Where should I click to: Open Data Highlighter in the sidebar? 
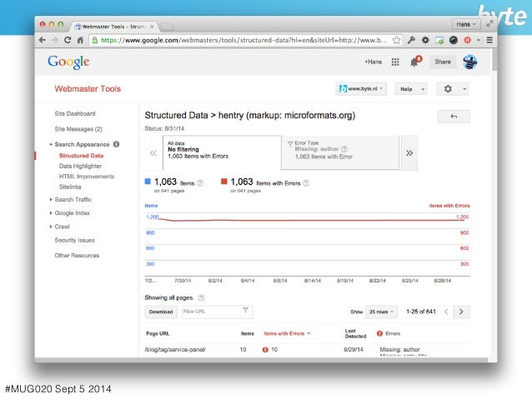tap(80, 166)
